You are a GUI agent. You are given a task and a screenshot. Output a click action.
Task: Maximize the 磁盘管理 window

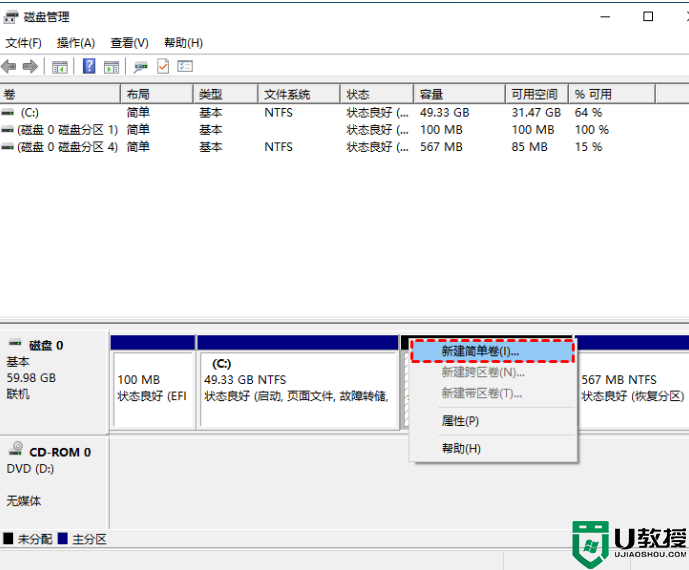click(x=648, y=17)
